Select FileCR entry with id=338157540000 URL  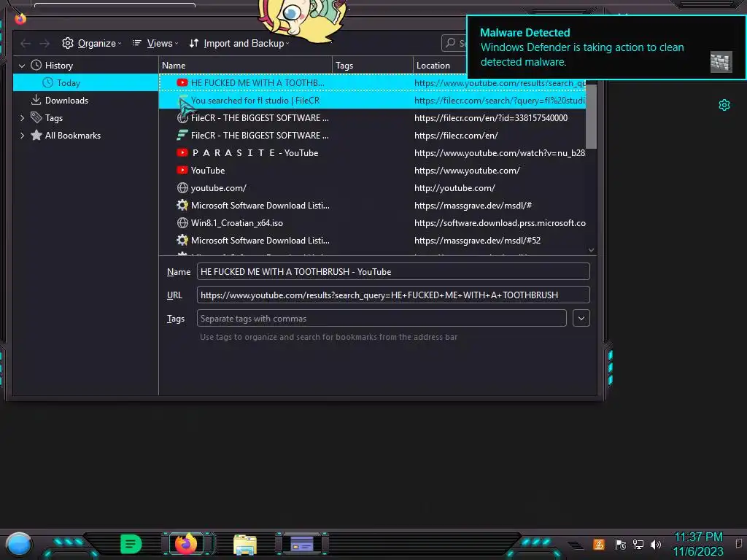point(372,118)
